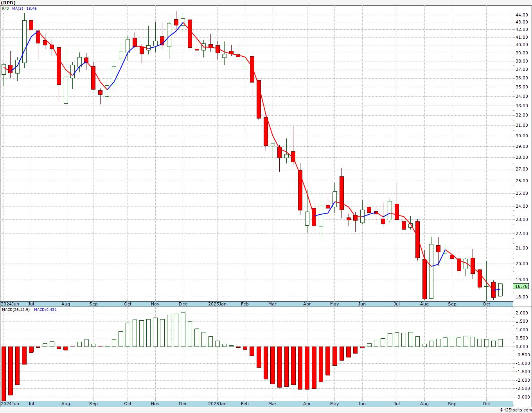Click the Oct label at far right of MACD axis
Image resolution: width=532 pixels, height=413 pixels.
coord(487,404)
